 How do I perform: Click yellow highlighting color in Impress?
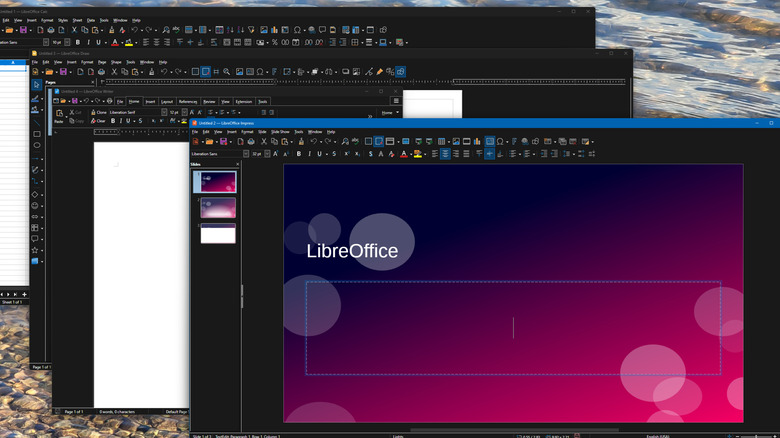418,154
